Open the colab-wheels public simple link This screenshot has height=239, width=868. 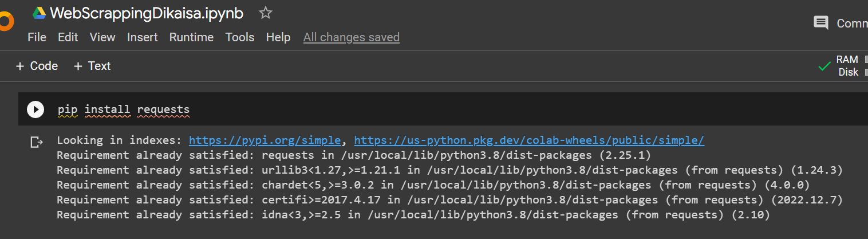coord(529,140)
